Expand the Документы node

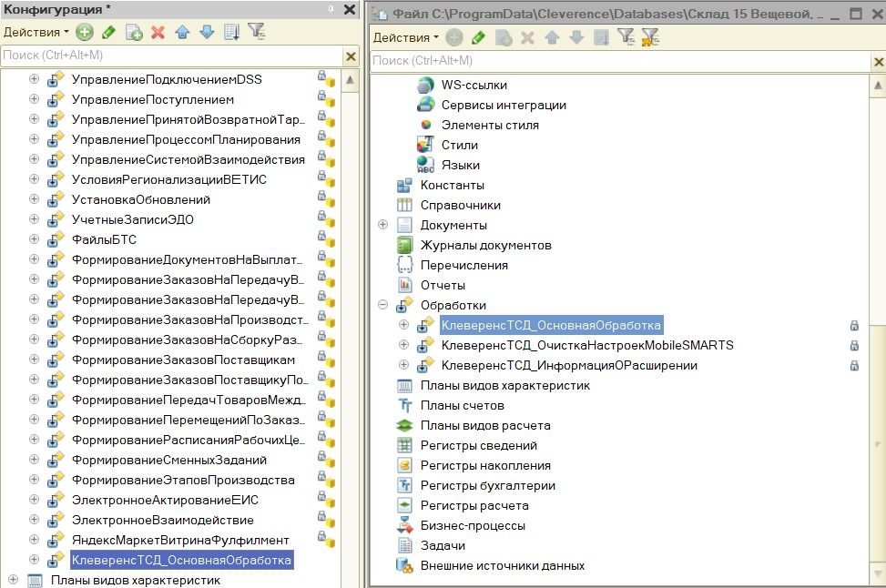(x=383, y=225)
